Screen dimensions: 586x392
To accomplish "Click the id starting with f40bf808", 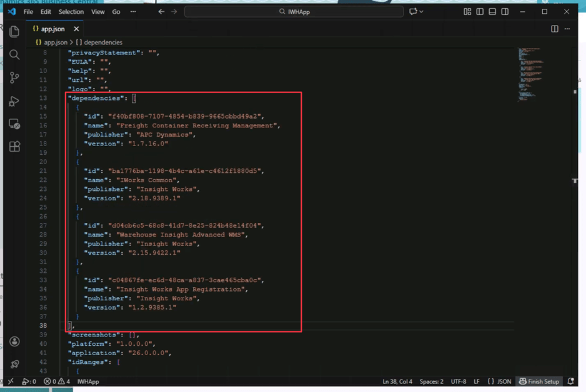I will click(185, 117).
